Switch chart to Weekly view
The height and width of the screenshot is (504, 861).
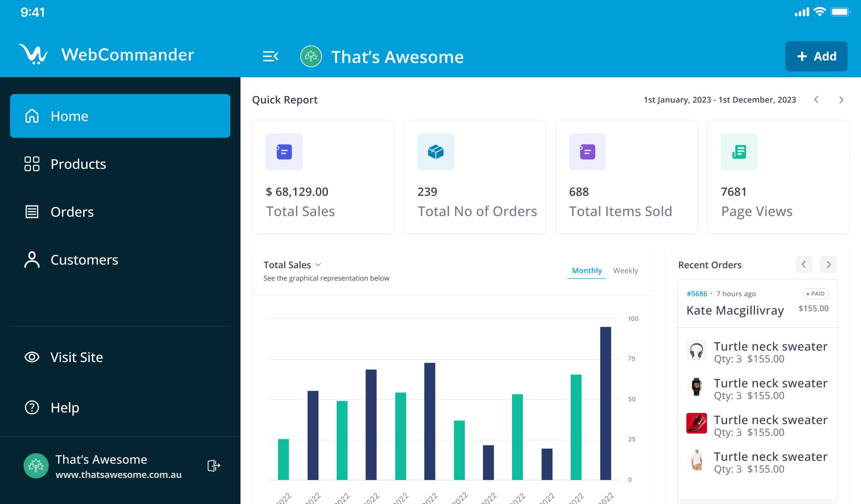pyautogui.click(x=625, y=270)
